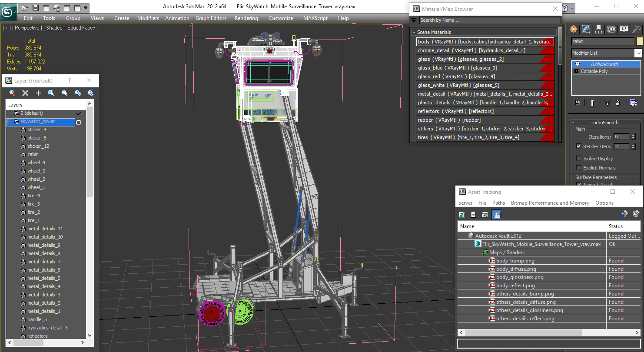Viewport: 644px width, 352px height.
Task: Open Paths menu in Asset Tracking
Action: point(498,203)
